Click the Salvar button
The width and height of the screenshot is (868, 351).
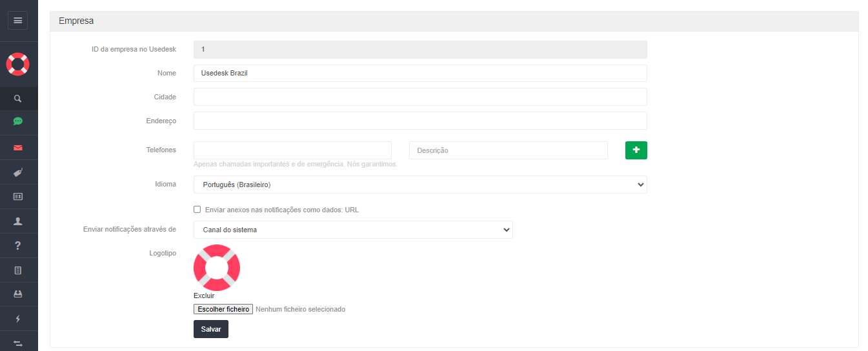tap(211, 329)
